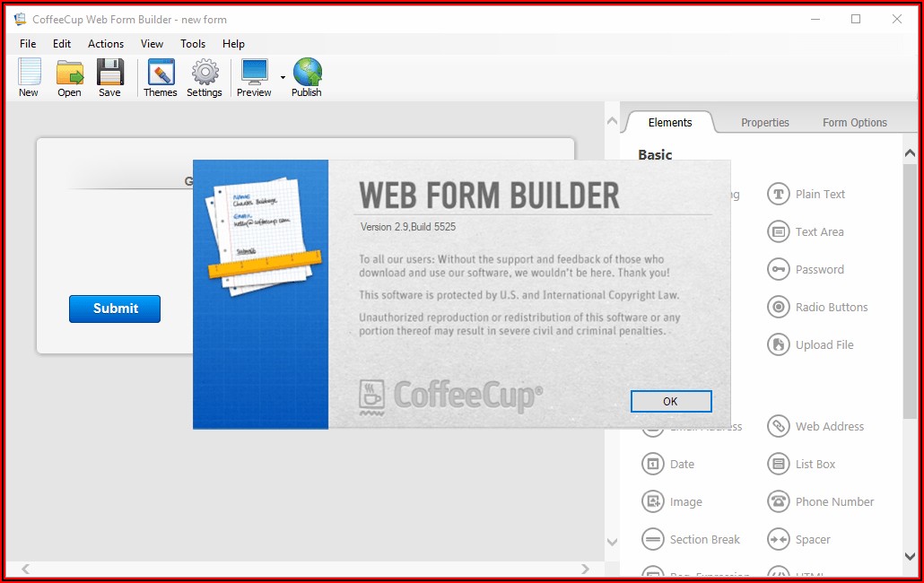Close the Web Form Builder window
This screenshot has width=924, height=583.
point(897,20)
